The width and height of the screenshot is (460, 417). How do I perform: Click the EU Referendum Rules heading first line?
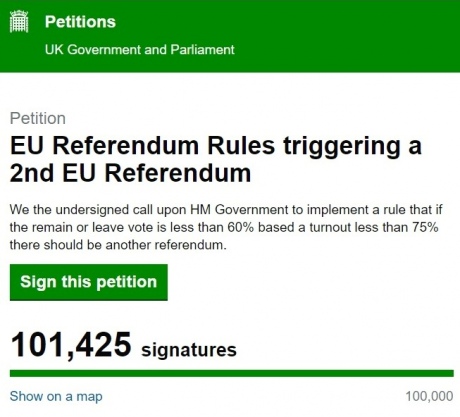[216, 146]
